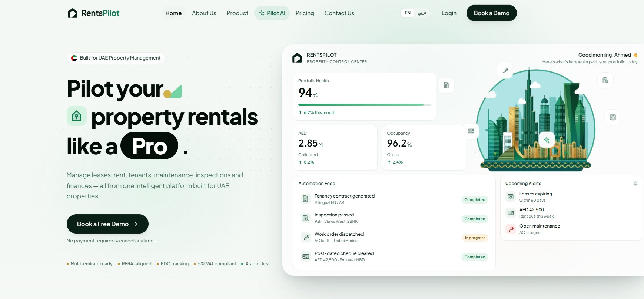Screen dimensions: 644x299
Task: Click the bell icon in Upcoming Alerts
Action: pos(635,184)
